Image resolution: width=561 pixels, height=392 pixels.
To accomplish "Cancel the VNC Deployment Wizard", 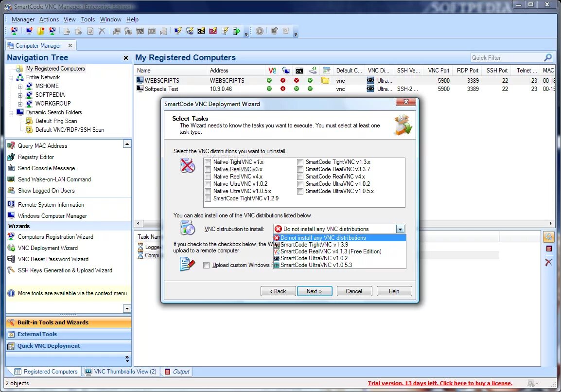I will pos(354,291).
